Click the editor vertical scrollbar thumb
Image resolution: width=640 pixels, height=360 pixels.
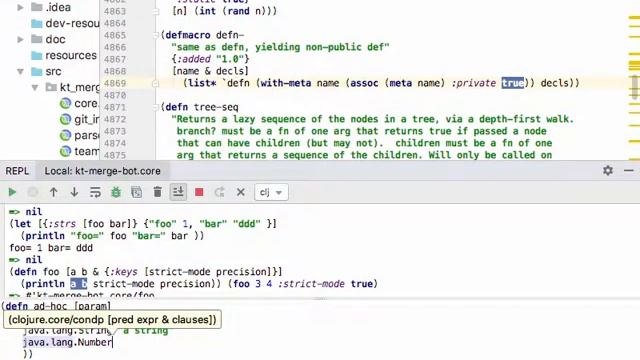[634, 87]
